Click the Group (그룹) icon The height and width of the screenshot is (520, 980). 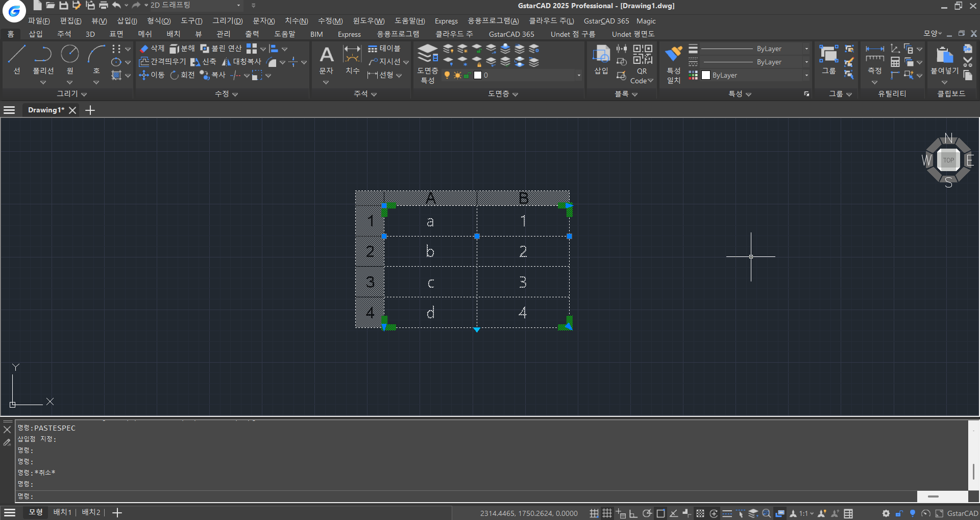coord(828,60)
